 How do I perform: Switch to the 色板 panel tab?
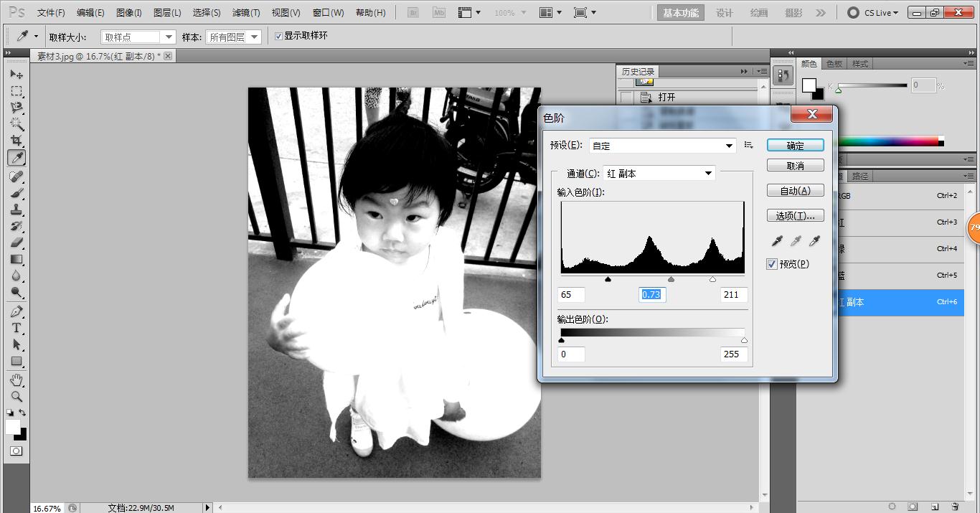click(x=834, y=63)
